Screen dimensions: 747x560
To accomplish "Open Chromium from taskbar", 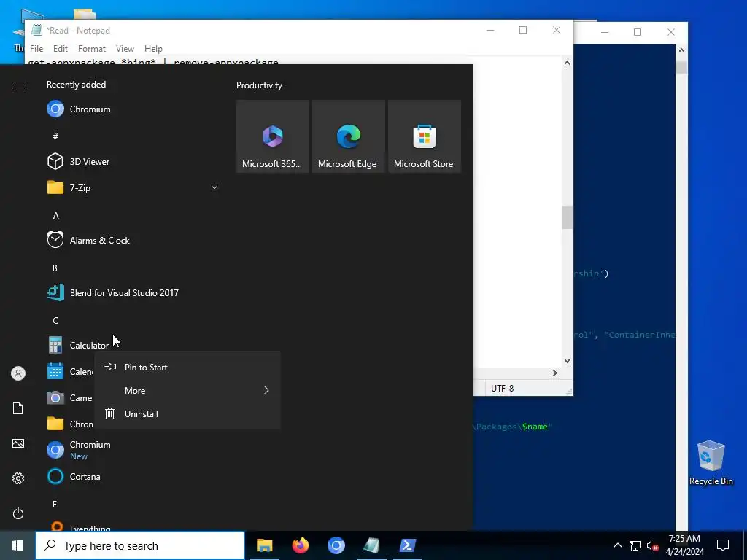I will coord(336,545).
